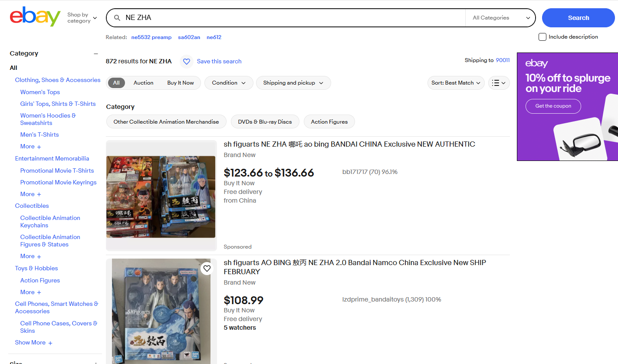Select the Auction listing filter
618x364 pixels.
(x=143, y=83)
